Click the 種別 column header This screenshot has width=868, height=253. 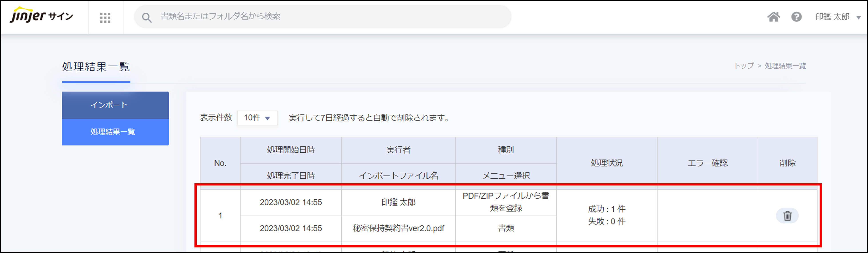point(506,150)
